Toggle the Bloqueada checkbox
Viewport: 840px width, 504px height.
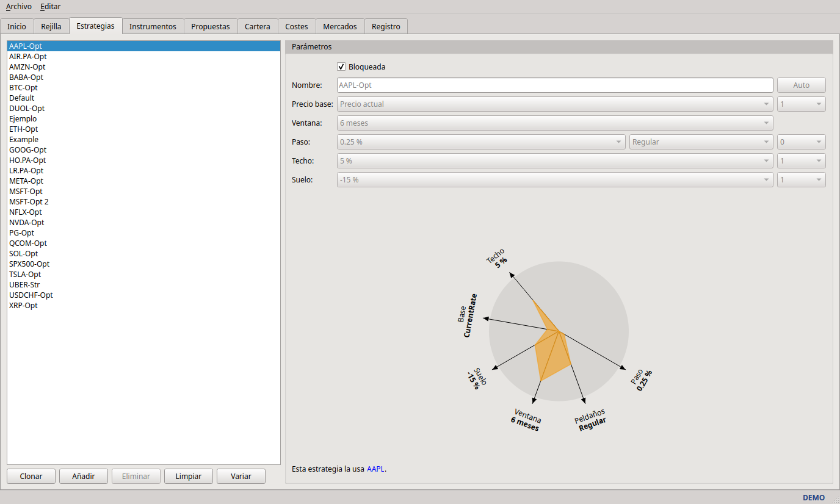tap(341, 67)
